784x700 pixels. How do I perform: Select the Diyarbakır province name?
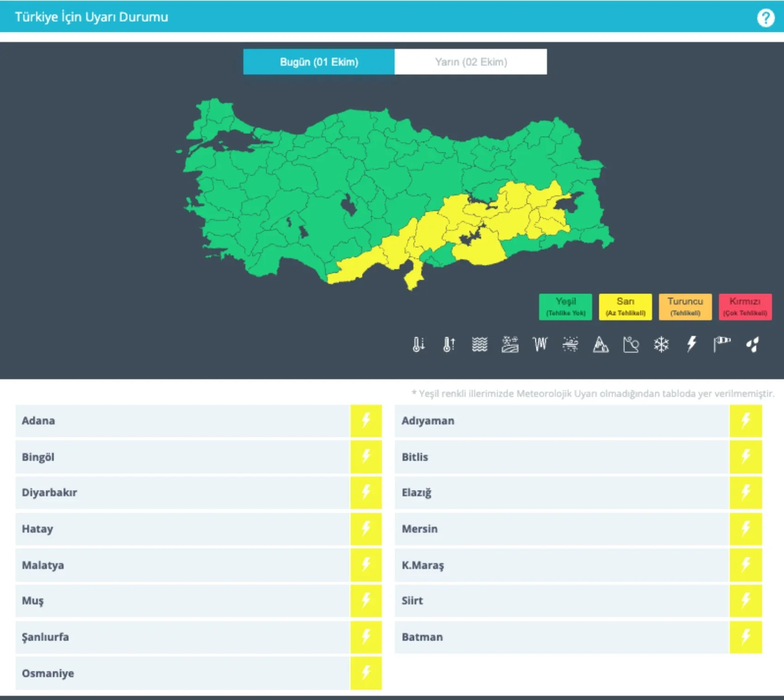(49, 492)
